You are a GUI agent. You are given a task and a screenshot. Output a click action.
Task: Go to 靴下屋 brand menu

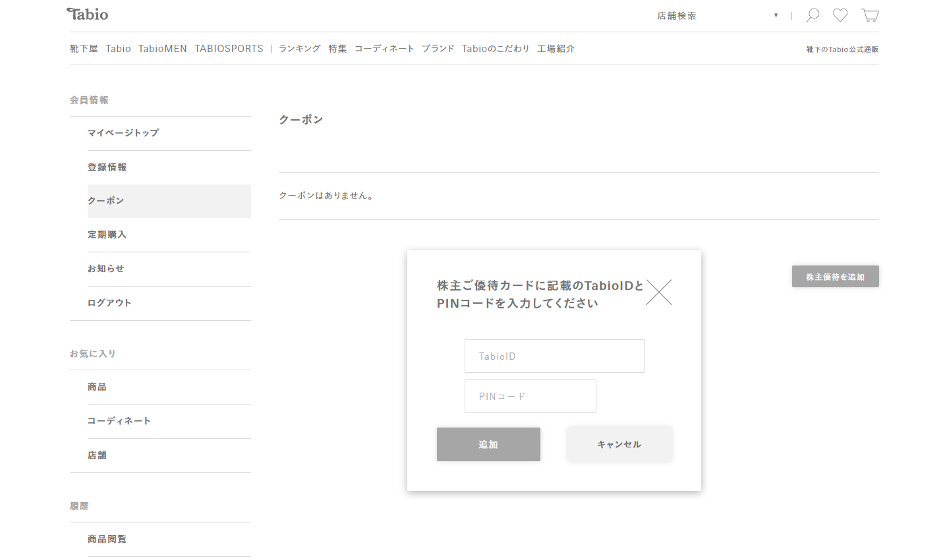click(x=84, y=49)
